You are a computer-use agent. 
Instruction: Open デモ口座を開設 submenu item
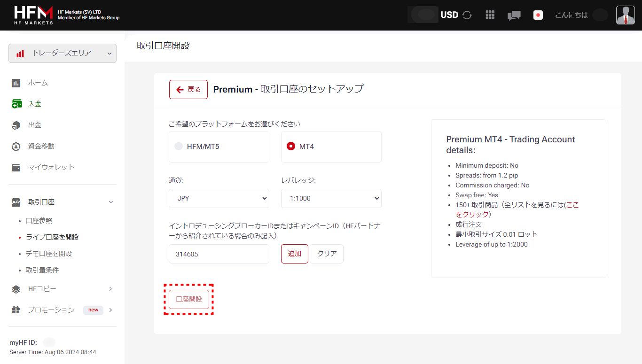49,254
